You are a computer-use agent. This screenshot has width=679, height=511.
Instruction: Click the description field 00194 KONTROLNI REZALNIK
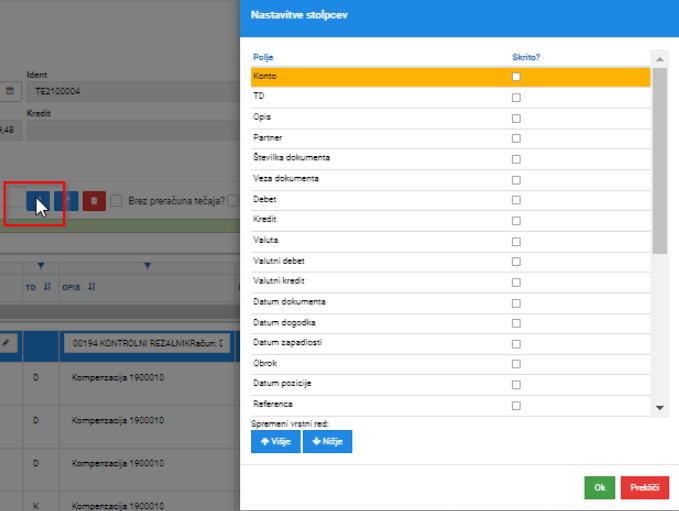coord(147,343)
